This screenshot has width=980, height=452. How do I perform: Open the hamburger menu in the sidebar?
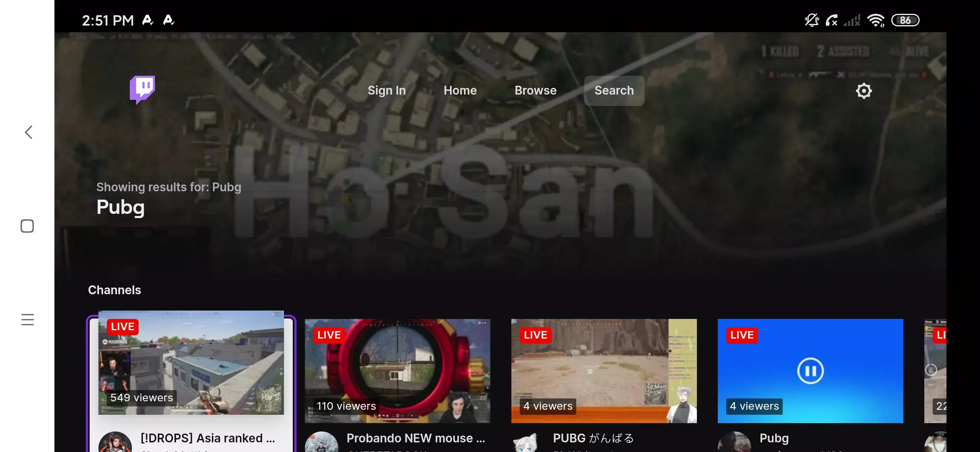(x=27, y=319)
